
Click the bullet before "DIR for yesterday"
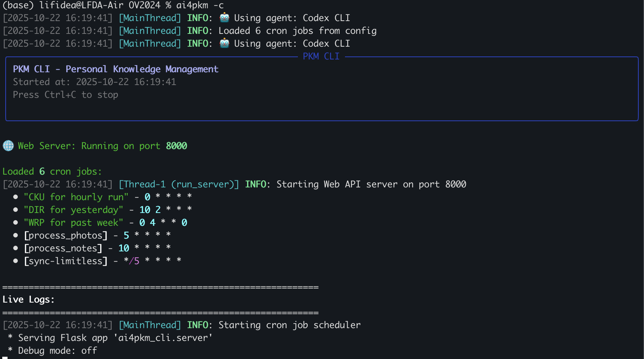click(x=15, y=210)
